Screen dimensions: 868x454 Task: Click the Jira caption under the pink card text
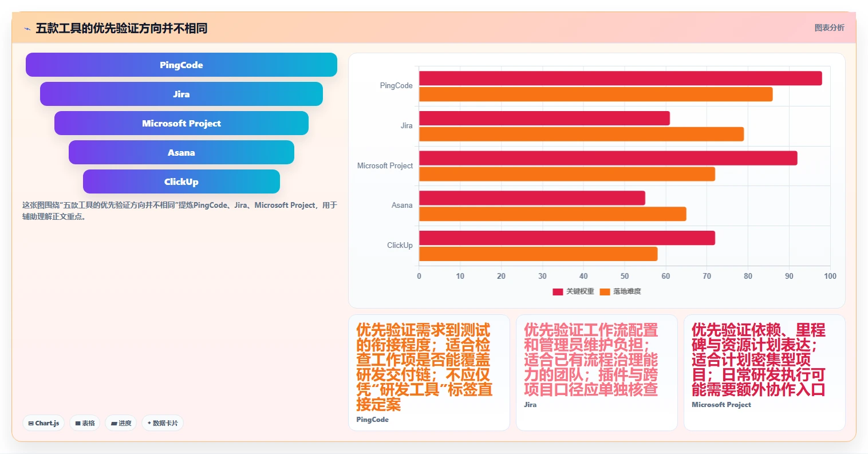[x=530, y=405]
